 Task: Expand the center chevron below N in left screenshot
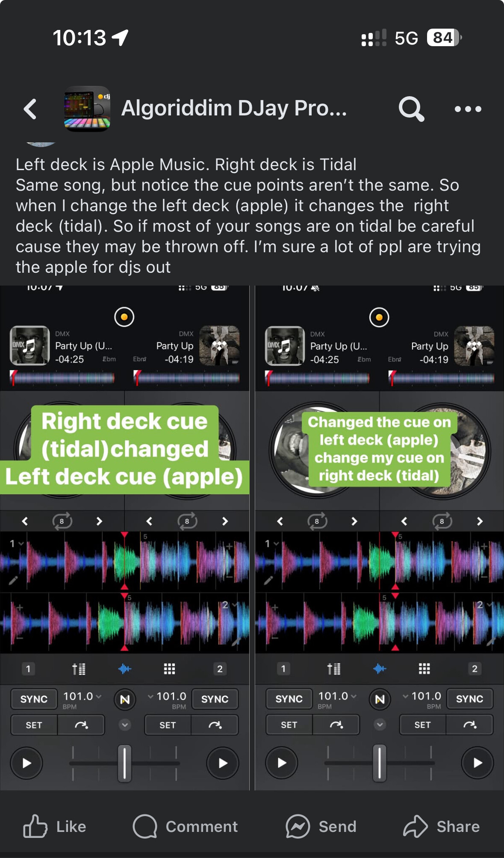(x=124, y=725)
